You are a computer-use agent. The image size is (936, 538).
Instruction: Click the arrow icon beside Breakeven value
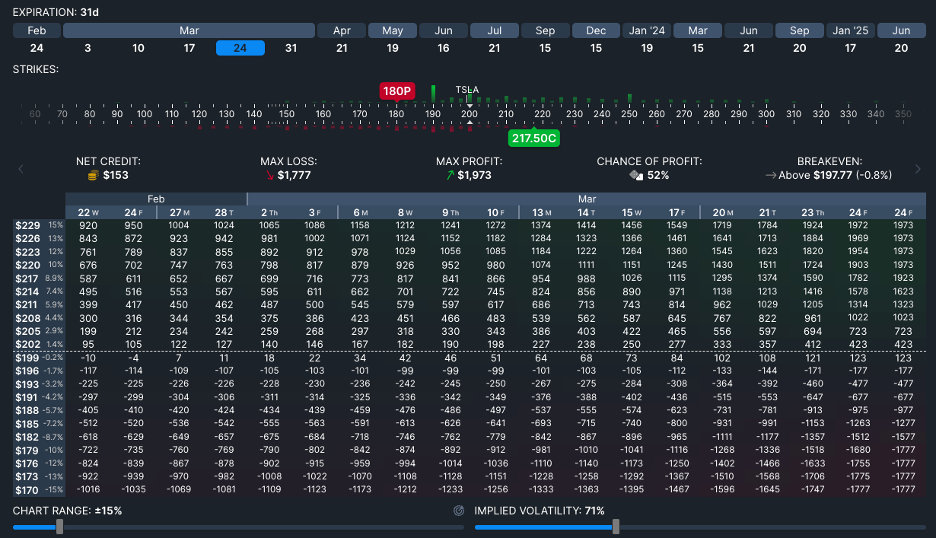(771, 176)
